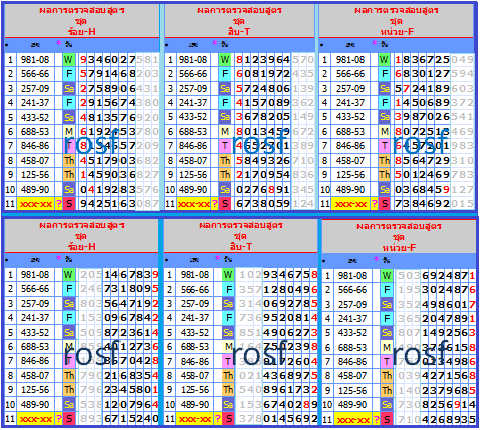The width and height of the screenshot is (481, 430).
Task: Select the faded 015 after 7384692
Action: click(462, 204)
